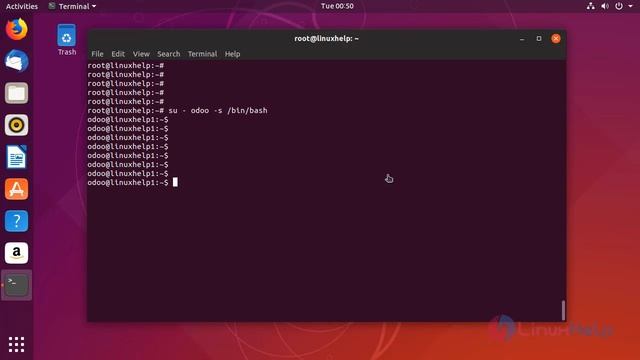Click the terminal title 'root@linuxhelp: ~'
640x360 pixels.
(x=327, y=38)
